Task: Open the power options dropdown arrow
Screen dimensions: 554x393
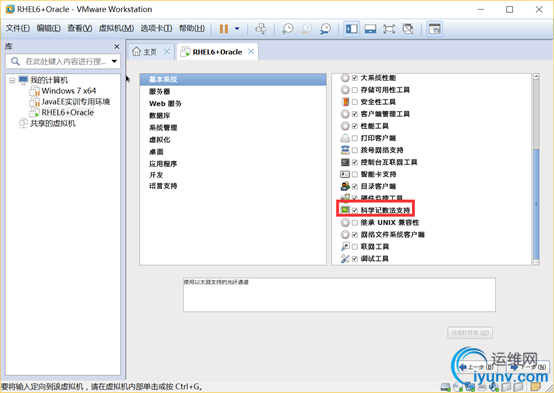Action: tap(237, 29)
